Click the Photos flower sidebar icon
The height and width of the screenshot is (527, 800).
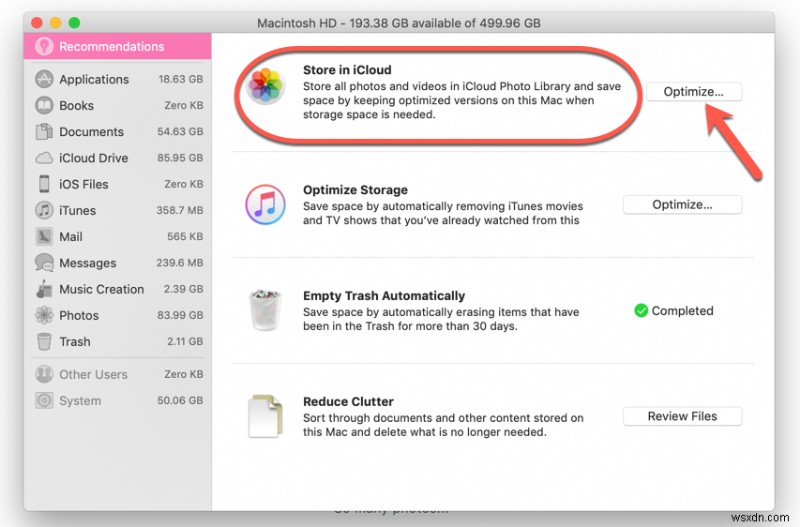(x=44, y=315)
